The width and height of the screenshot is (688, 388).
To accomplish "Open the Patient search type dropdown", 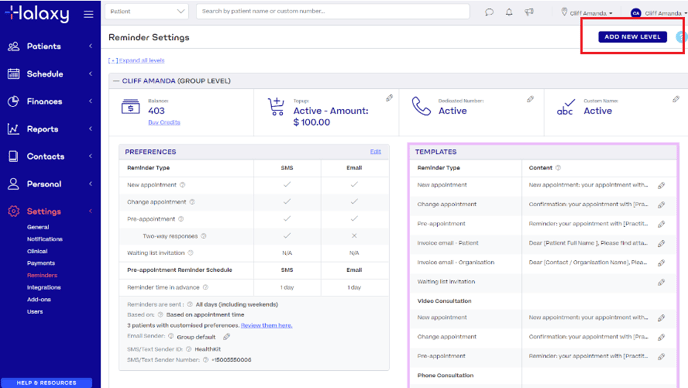I will [147, 11].
